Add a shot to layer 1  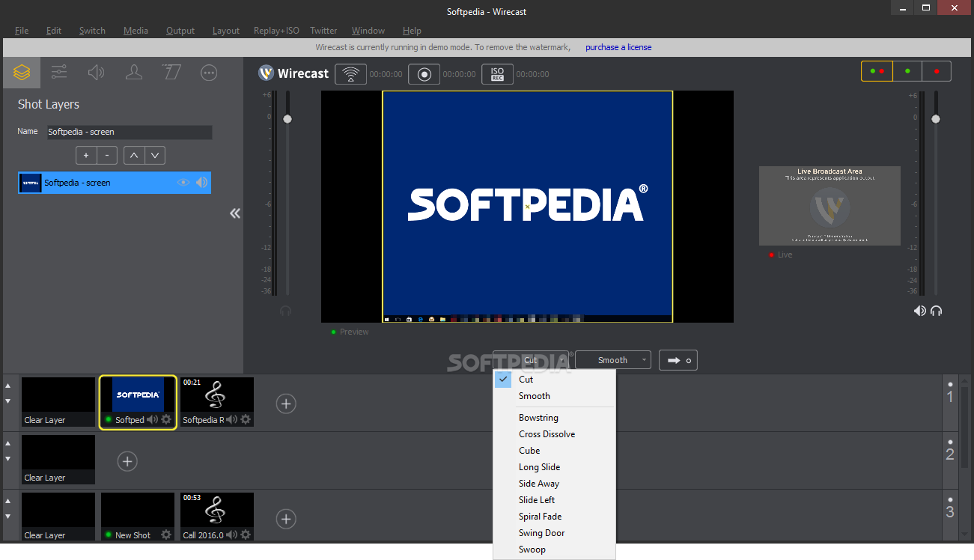[x=286, y=404]
